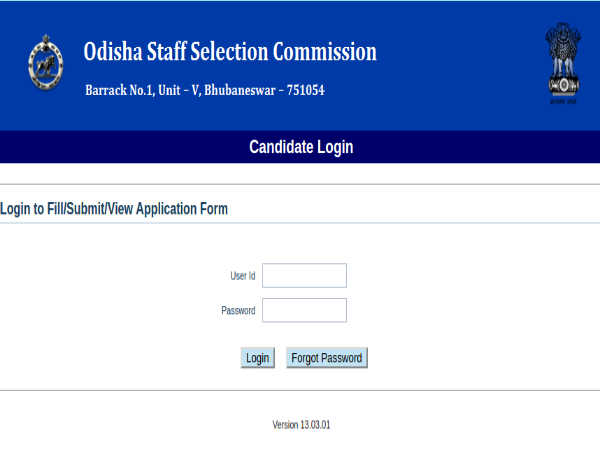Image resolution: width=600 pixels, height=450 pixels.
Task: Focus the User Id text field
Action: (x=304, y=276)
